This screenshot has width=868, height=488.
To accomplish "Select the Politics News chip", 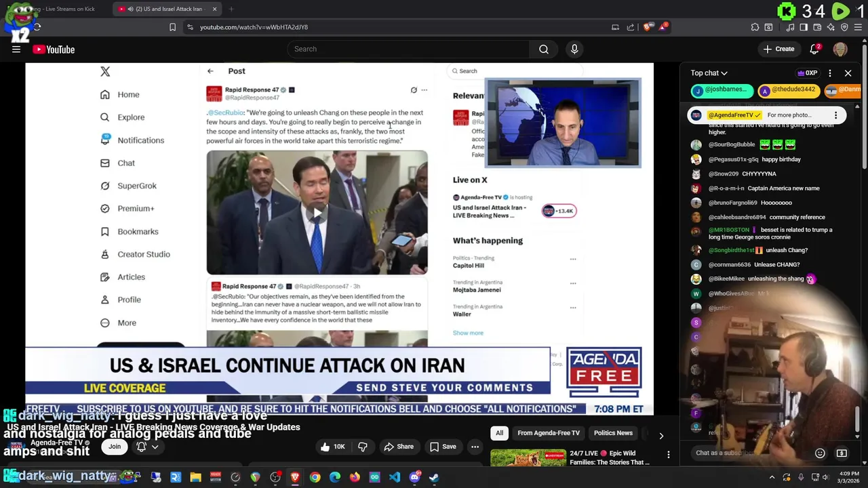I will (613, 433).
